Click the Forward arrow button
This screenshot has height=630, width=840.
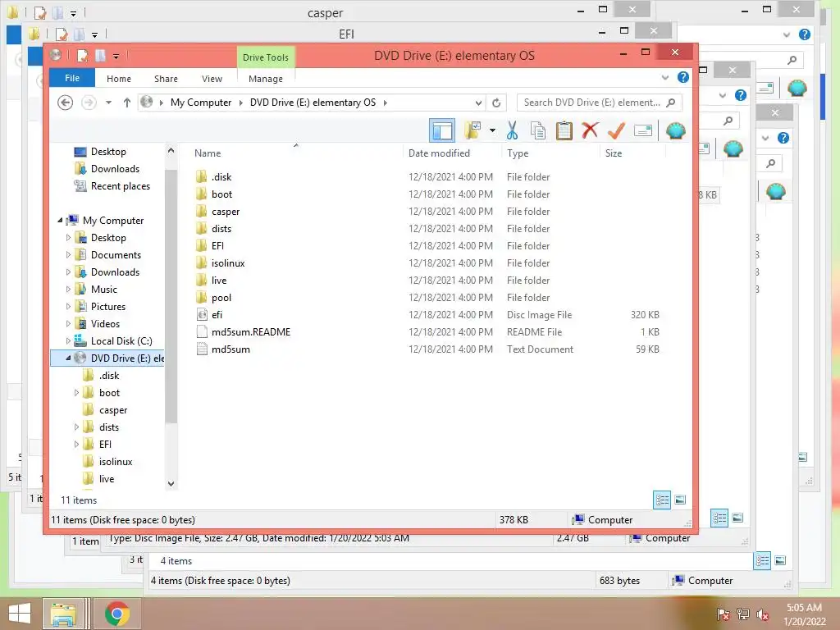(89, 103)
